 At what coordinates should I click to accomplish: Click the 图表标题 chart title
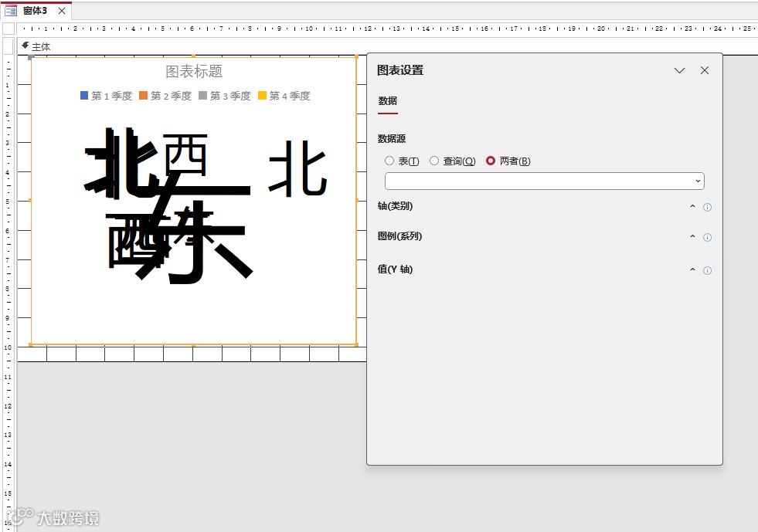[x=194, y=72]
